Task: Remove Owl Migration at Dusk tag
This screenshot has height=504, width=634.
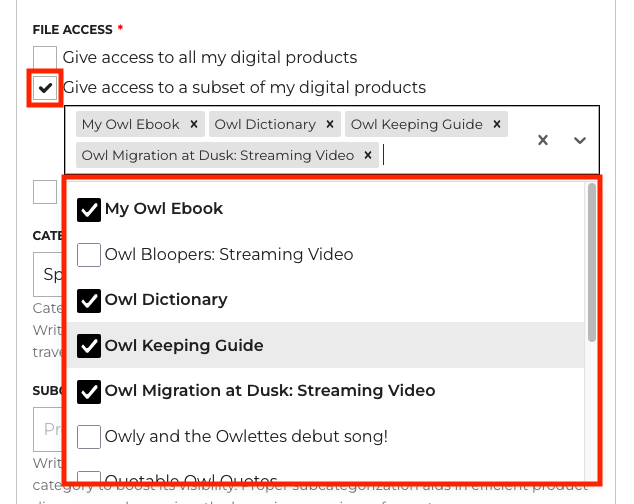Action: 368,155
